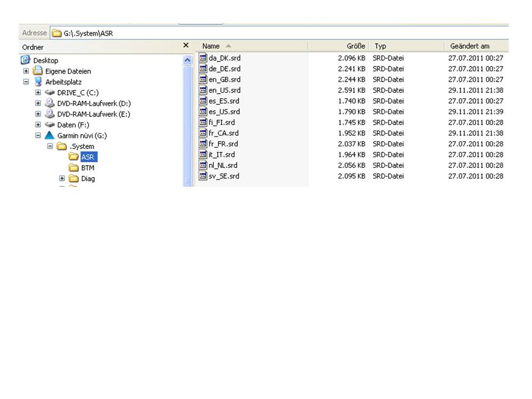Viewport: 532px width, 399px height.
Task: Click the BTM folder icon
Action: (74, 167)
